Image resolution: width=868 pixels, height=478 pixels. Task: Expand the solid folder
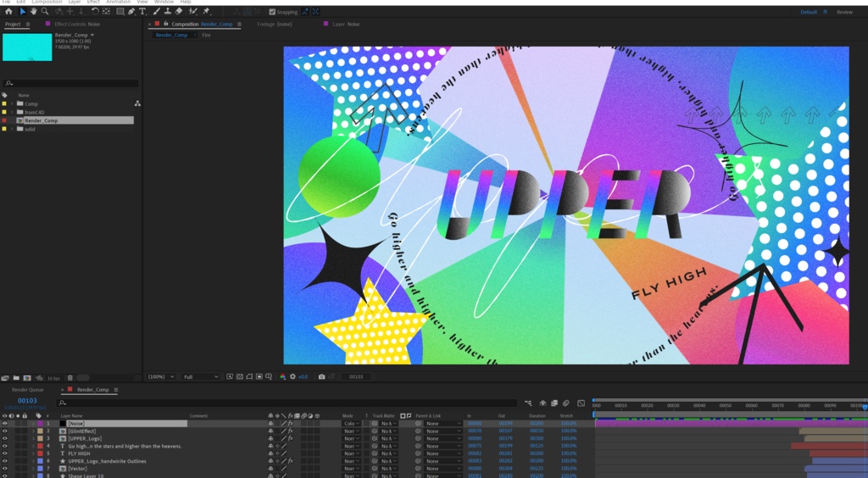(x=12, y=129)
